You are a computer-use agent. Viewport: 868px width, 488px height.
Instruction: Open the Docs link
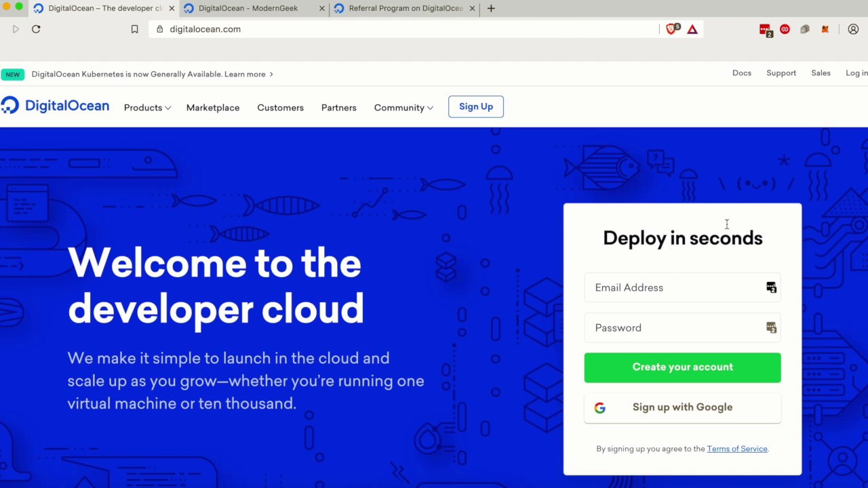(742, 73)
